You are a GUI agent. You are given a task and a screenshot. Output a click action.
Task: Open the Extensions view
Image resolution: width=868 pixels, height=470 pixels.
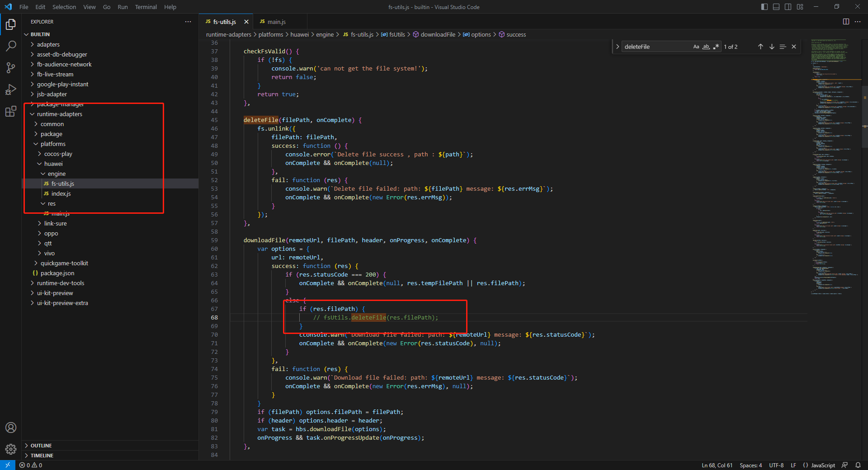[11, 112]
